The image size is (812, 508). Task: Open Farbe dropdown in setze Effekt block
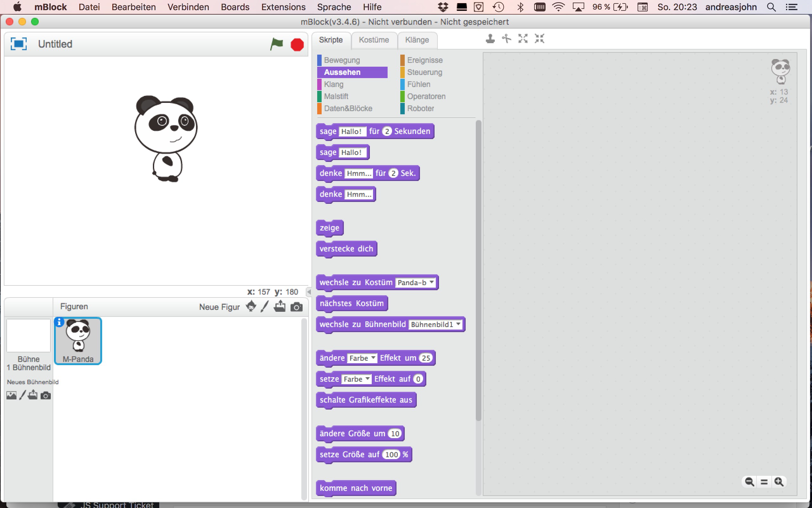[x=357, y=379]
